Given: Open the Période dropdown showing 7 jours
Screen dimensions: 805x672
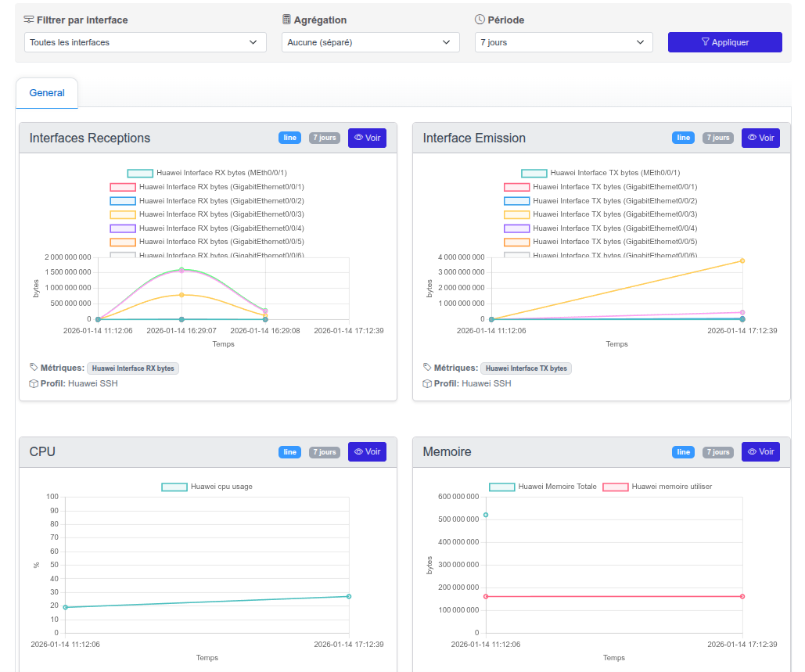Looking at the screenshot, I should pos(563,42).
